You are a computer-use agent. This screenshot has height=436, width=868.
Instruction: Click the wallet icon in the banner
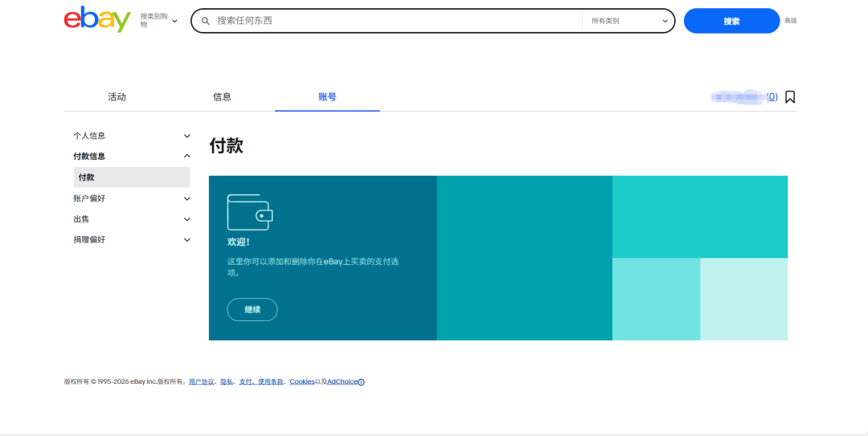(x=250, y=212)
